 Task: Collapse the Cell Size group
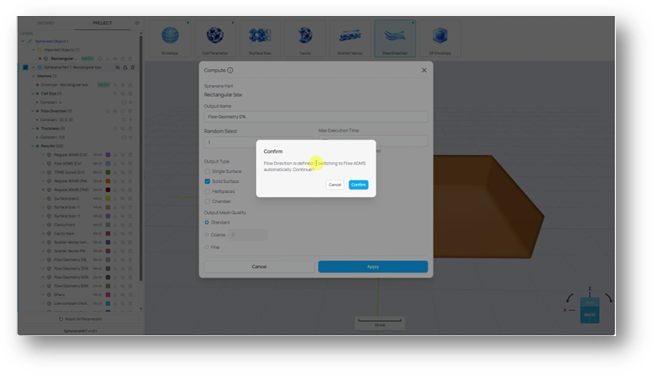33,93
